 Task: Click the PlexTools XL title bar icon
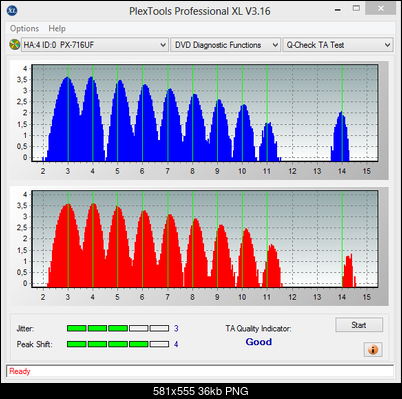12,11
